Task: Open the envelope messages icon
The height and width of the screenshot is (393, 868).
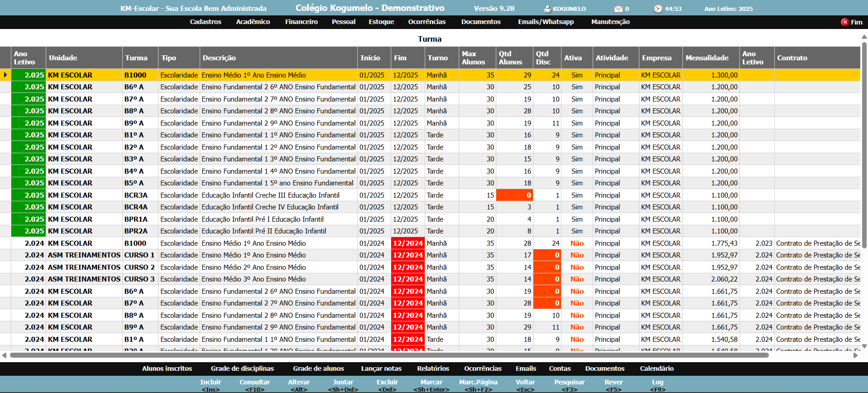Action: [618, 9]
